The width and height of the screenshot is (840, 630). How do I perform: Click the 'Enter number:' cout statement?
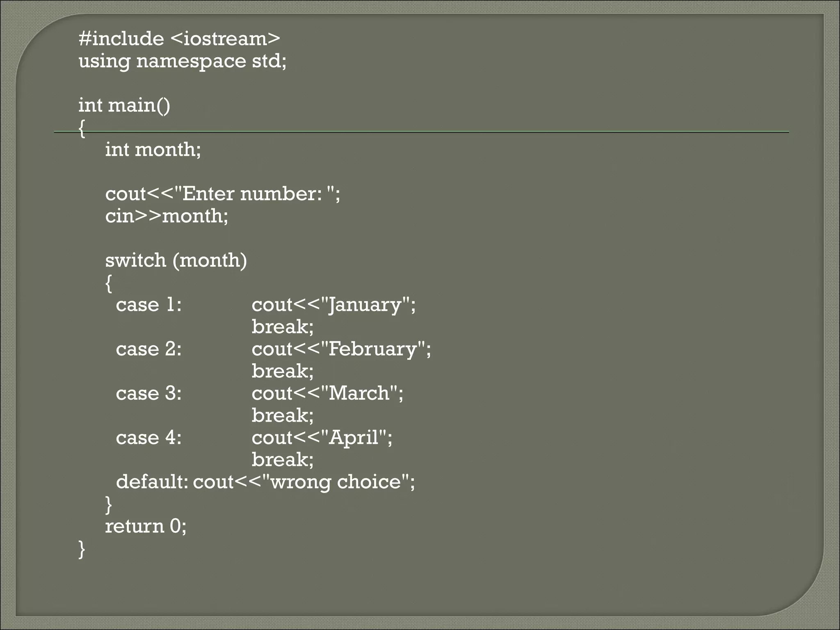pos(223,194)
